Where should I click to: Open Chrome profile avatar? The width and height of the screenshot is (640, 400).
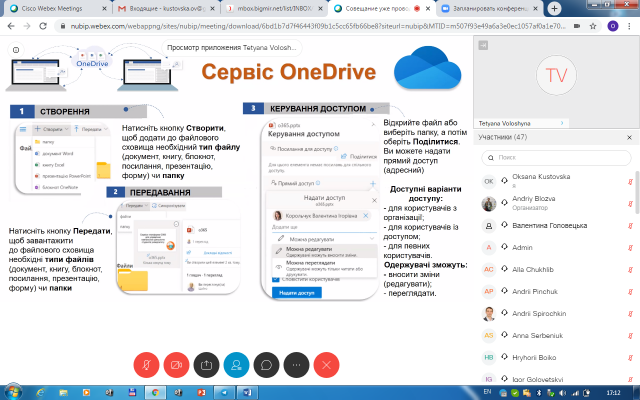click(613, 26)
